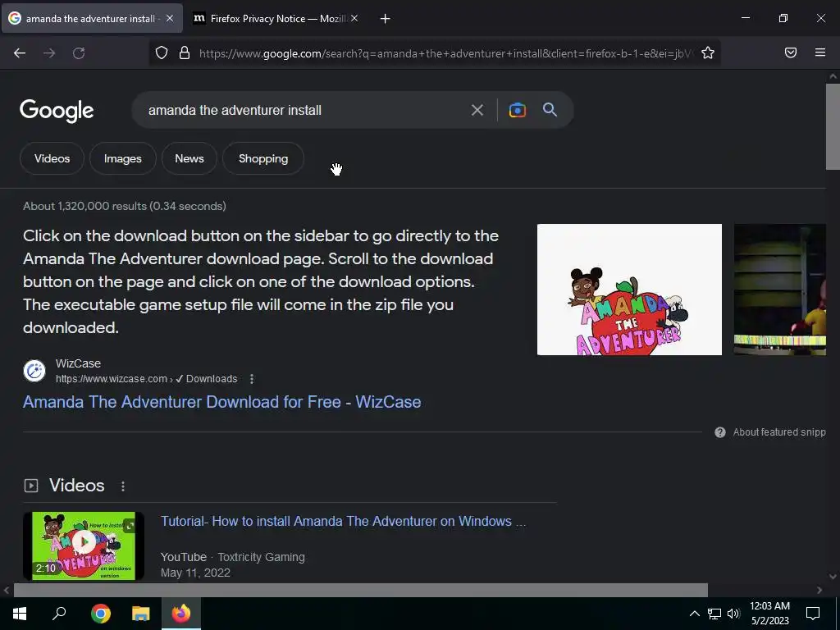Click the vertical scrollbar thumb
The image size is (840, 630).
[833, 127]
